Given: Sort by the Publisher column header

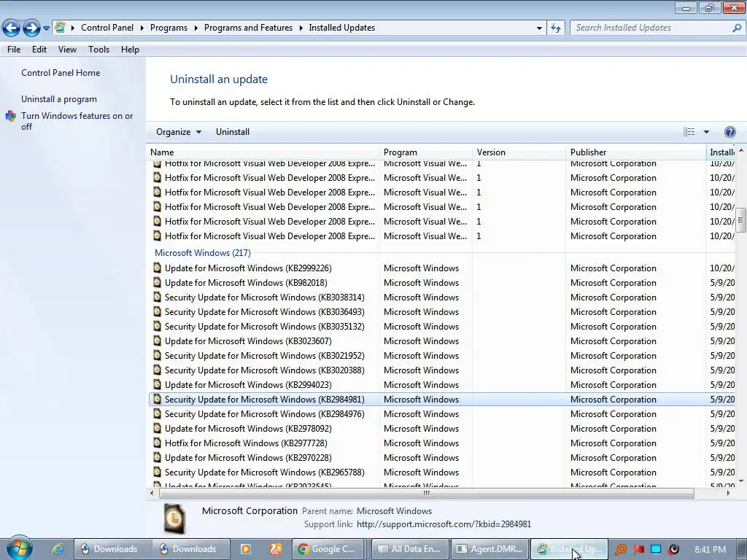Looking at the screenshot, I should click(x=636, y=152).
